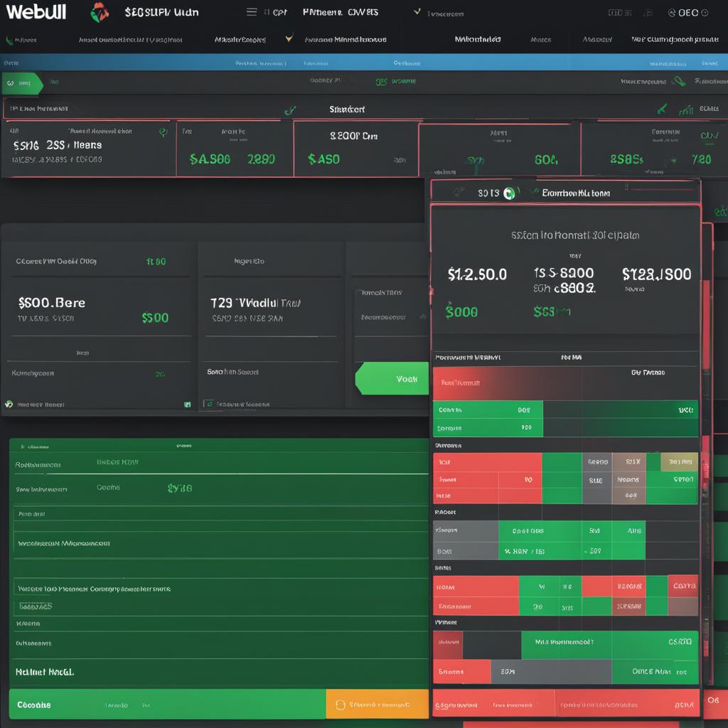Image resolution: width=728 pixels, height=728 pixels.
Task: Click the green heatmap cell ending 00S
Action: click(488, 409)
